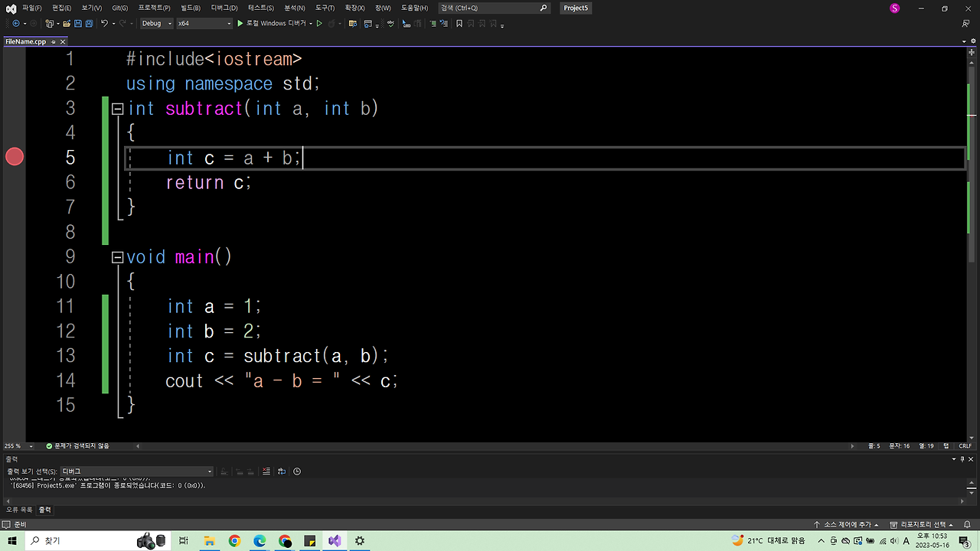Screen dimensions: 980x551
Task: Open the 편집(E) menu
Action: tap(61, 8)
